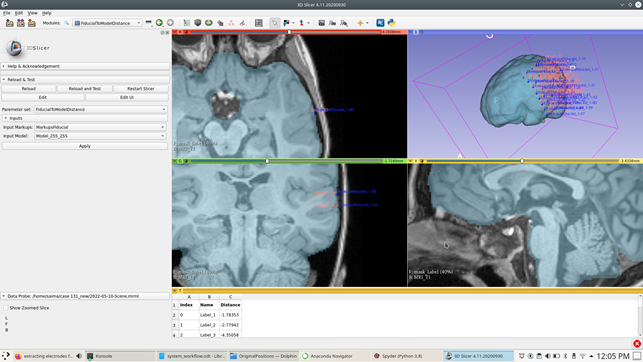Open the Transforms module icon
The width and height of the screenshot is (643, 362).
(220, 23)
